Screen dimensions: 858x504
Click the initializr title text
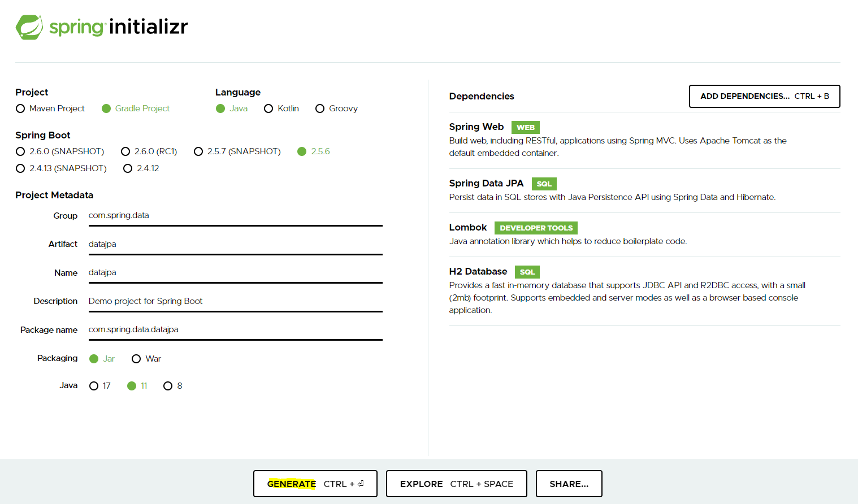(x=149, y=27)
